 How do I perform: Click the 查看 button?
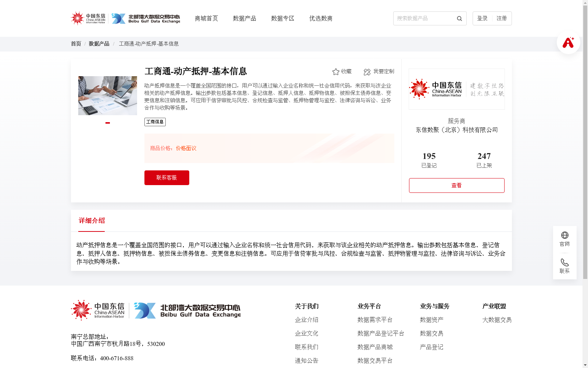[x=457, y=185]
